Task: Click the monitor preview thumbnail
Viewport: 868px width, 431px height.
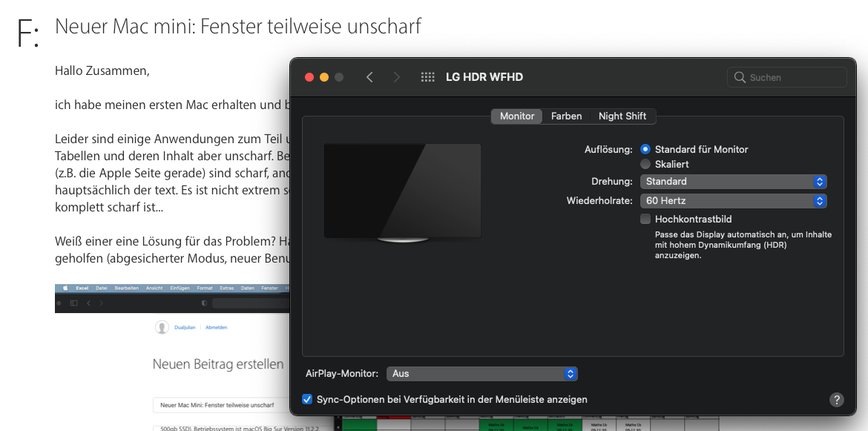Action: pyautogui.click(x=402, y=193)
